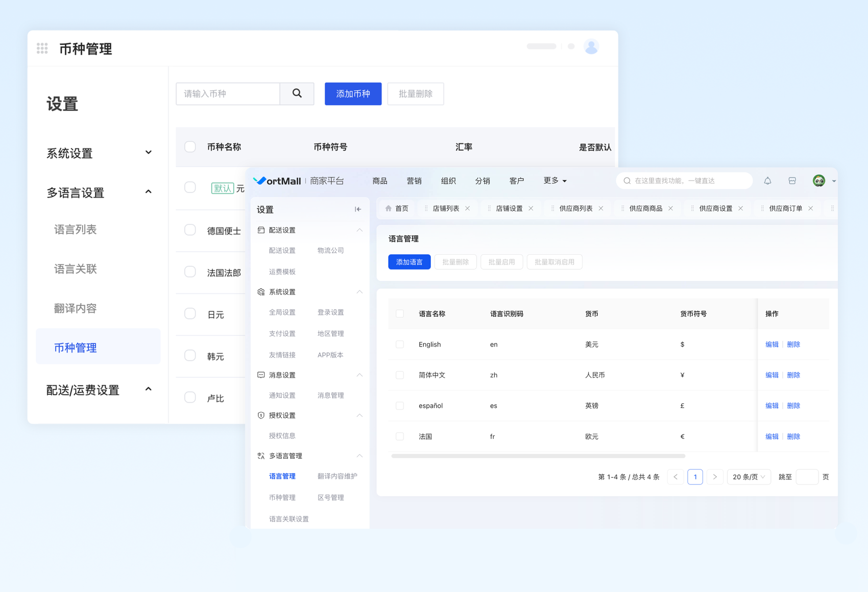The width and height of the screenshot is (868, 592).
Task: Click the search magnifier button for currency
Action: coord(297,93)
